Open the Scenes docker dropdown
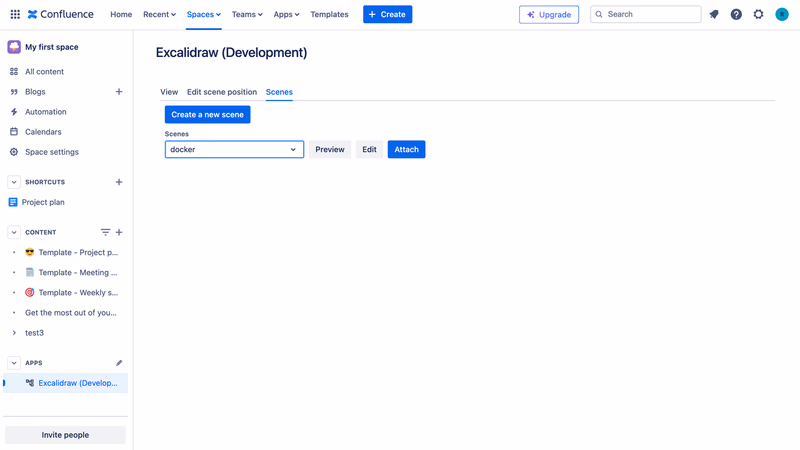Screen dimensions: 800x450 [x=234, y=149]
